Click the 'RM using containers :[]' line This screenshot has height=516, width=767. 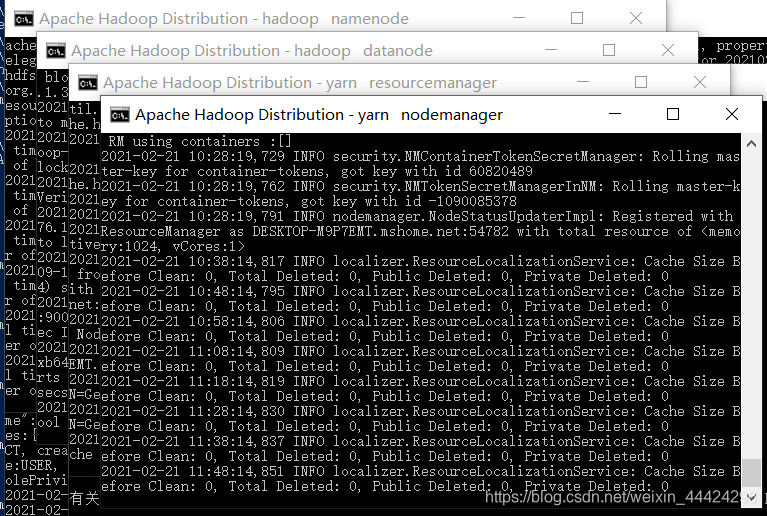point(200,141)
